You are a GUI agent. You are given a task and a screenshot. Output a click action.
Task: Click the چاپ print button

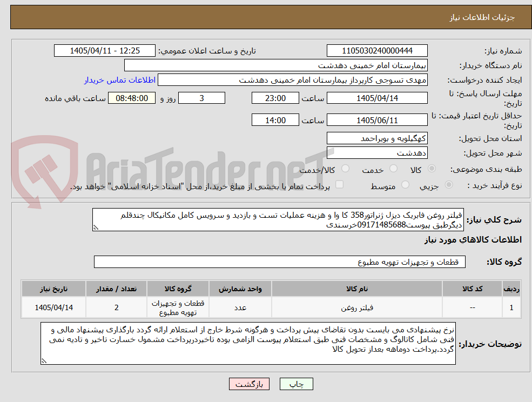[296, 384]
